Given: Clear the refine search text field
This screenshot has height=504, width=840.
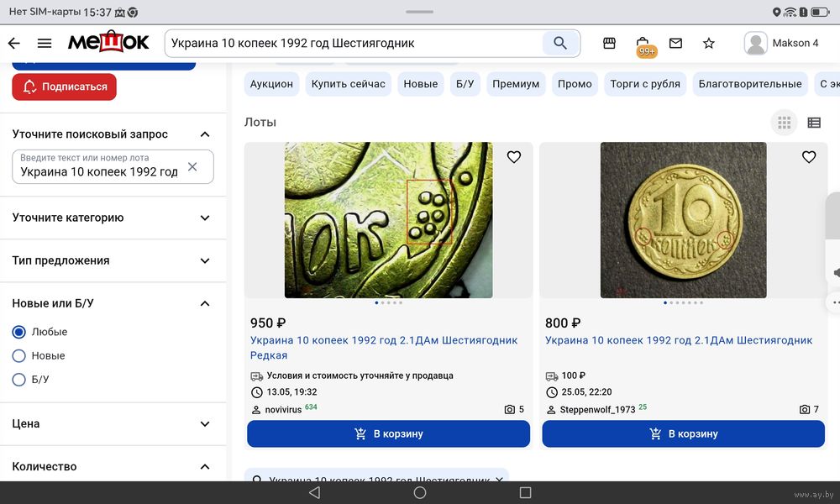Looking at the screenshot, I should click(x=192, y=167).
